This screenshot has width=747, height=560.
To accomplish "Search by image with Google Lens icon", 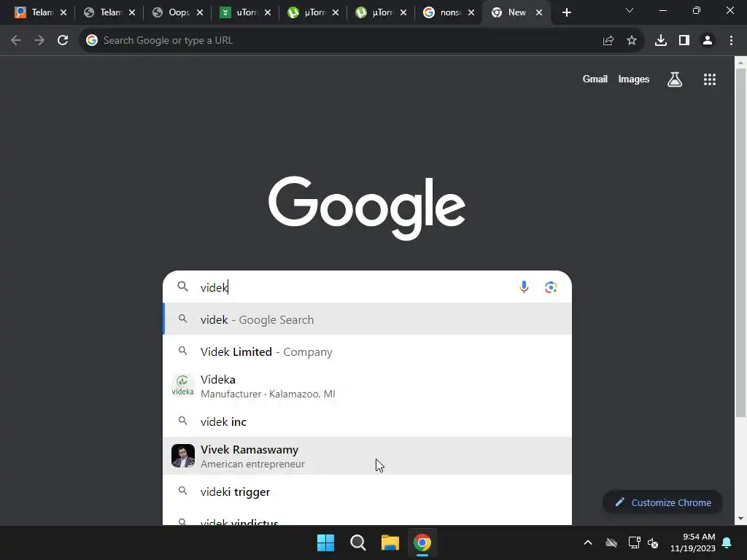I will [551, 287].
